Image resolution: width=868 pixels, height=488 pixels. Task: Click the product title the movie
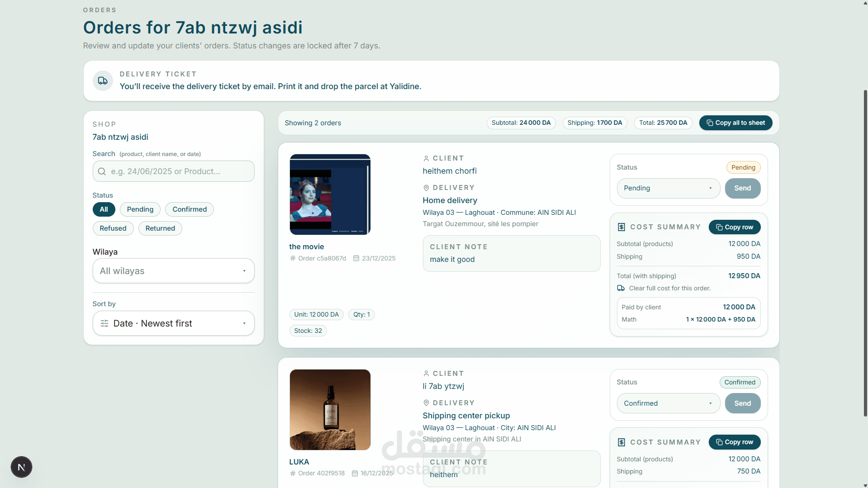click(x=307, y=246)
